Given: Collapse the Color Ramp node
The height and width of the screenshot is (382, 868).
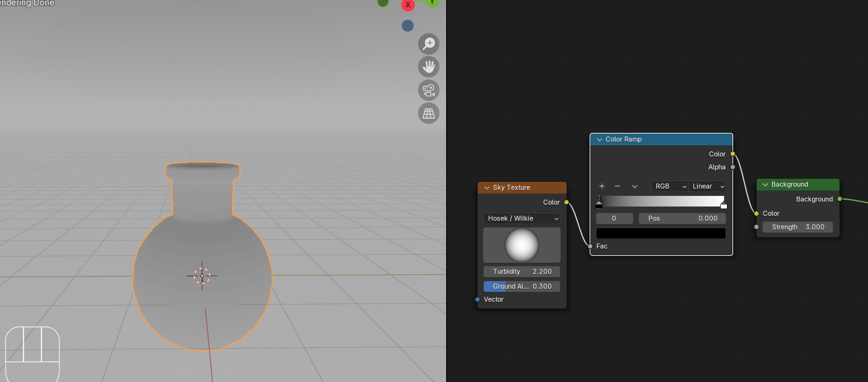Looking at the screenshot, I should pos(599,140).
